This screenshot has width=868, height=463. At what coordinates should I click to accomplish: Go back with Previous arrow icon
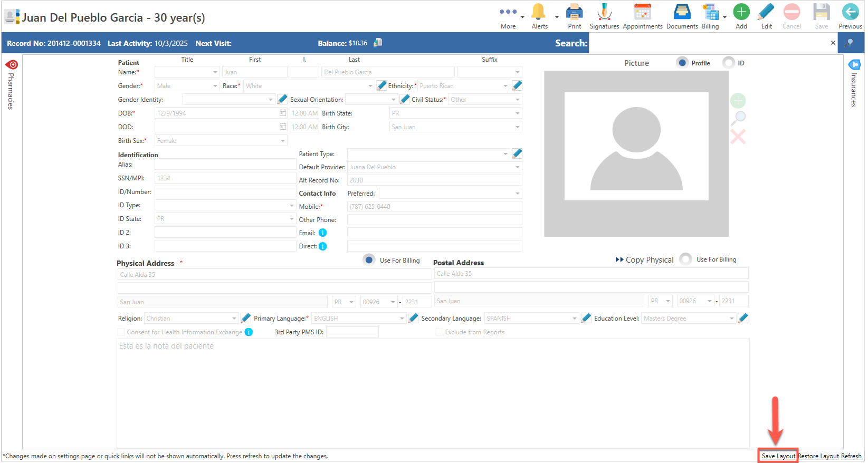pos(850,12)
